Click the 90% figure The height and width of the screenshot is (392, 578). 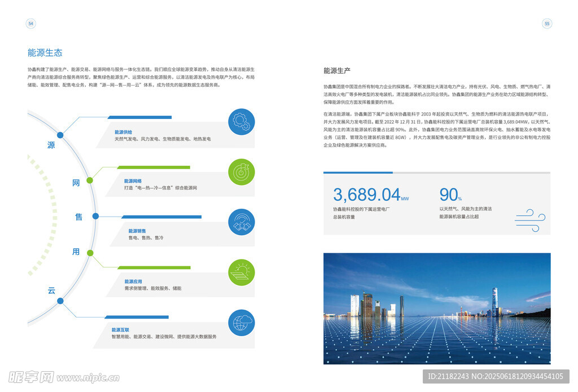tap(450, 194)
